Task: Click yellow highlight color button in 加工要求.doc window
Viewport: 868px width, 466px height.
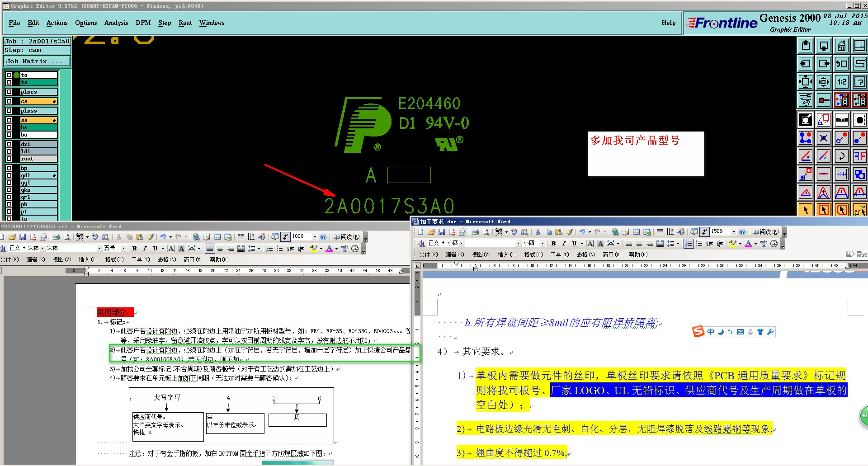Action: (x=733, y=244)
